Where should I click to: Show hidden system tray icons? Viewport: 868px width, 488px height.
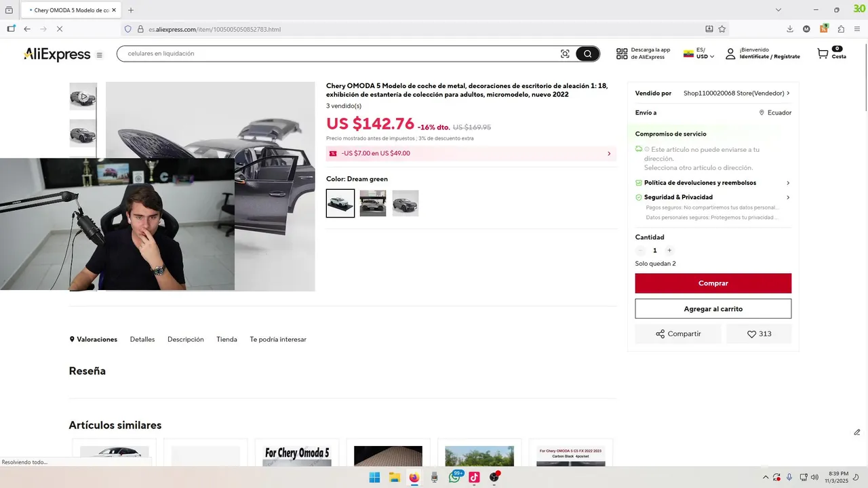click(766, 477)
